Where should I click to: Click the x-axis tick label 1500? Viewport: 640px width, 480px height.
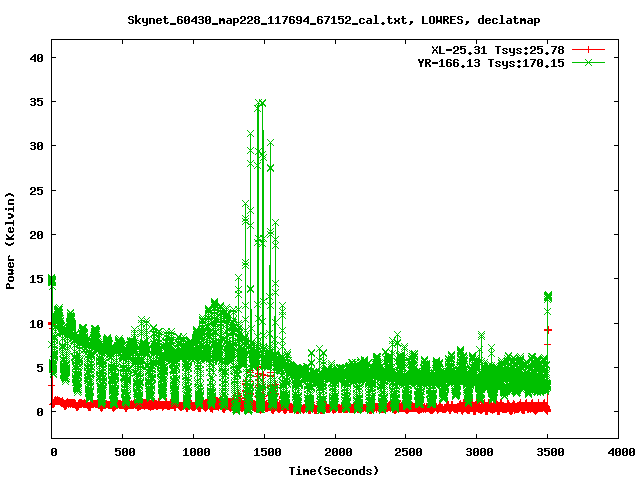[267, 452]
